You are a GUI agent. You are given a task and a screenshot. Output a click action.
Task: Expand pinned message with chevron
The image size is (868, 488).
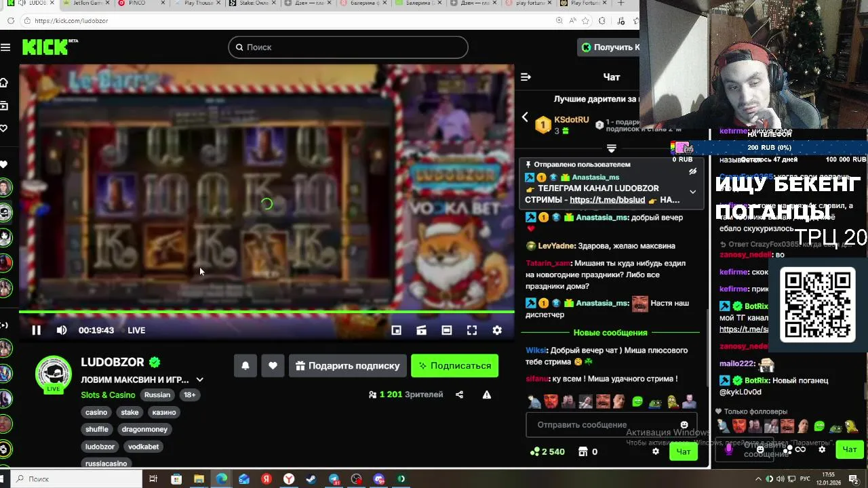point(692,192)
